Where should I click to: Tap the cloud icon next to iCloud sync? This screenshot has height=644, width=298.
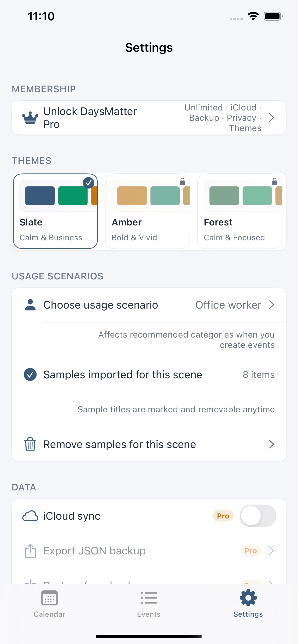30,516
